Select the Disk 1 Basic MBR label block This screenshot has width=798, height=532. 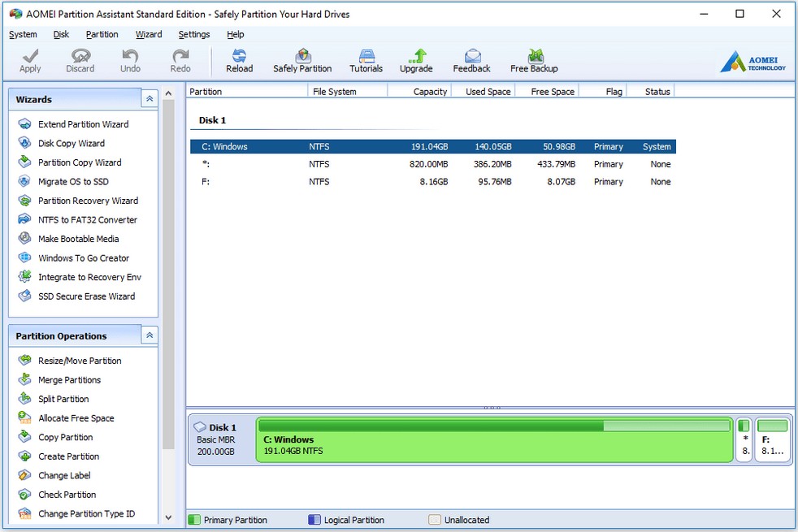point(222,440)
